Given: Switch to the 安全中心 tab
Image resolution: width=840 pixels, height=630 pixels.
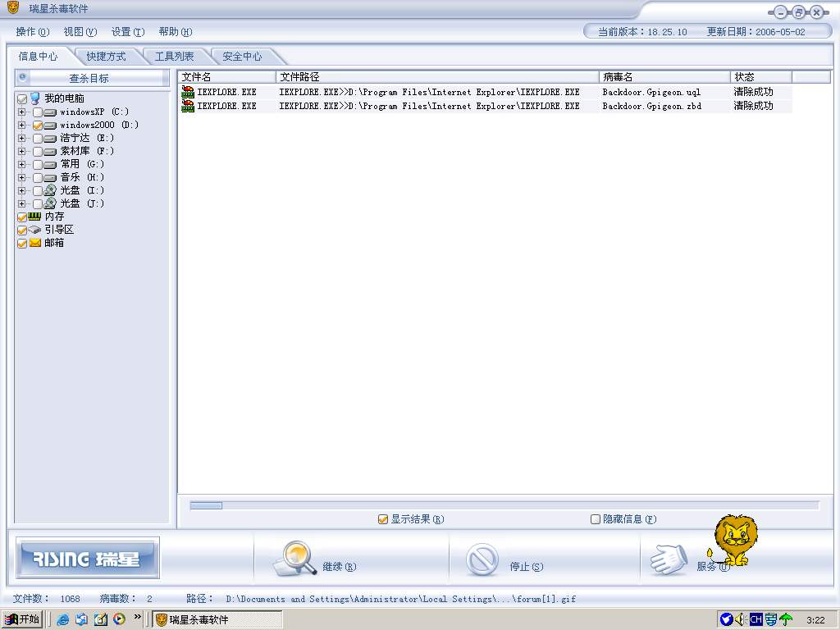Looking at the screenshot, I should pos(242,57).
